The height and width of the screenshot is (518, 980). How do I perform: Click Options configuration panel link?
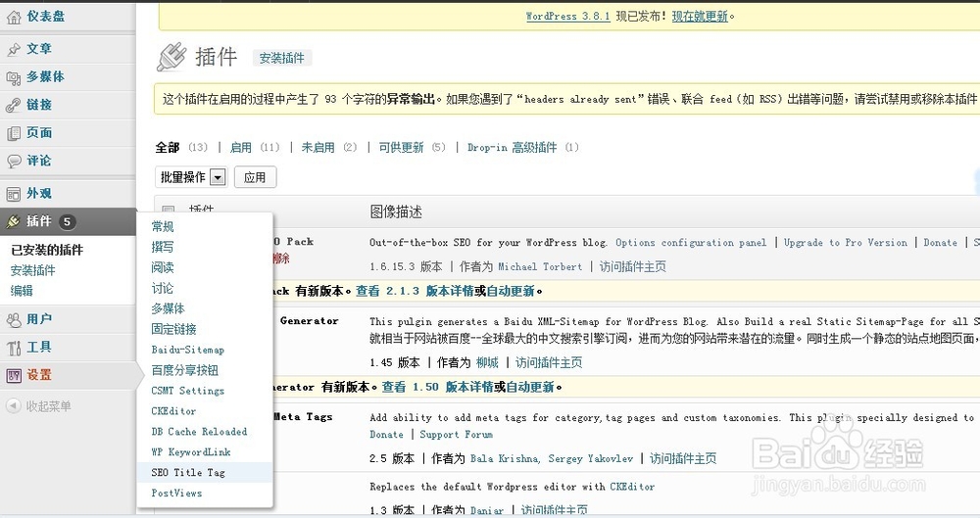click(x=691, y=243)
